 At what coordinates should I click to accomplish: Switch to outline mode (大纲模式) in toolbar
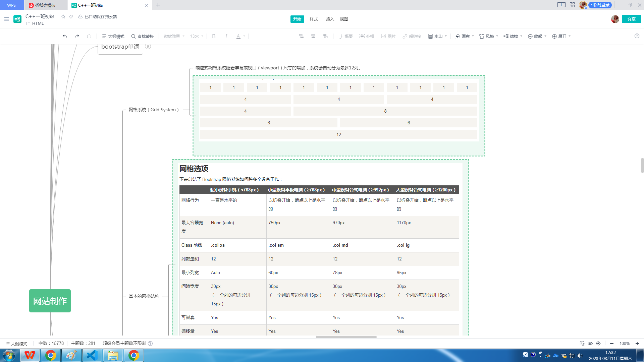click(x=113, y=36)
